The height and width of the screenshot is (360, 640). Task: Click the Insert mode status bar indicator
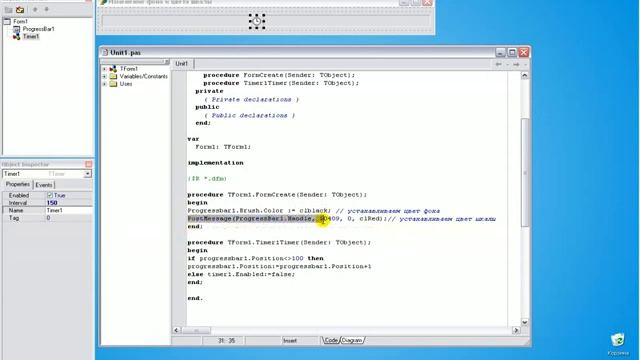[290, 340]
